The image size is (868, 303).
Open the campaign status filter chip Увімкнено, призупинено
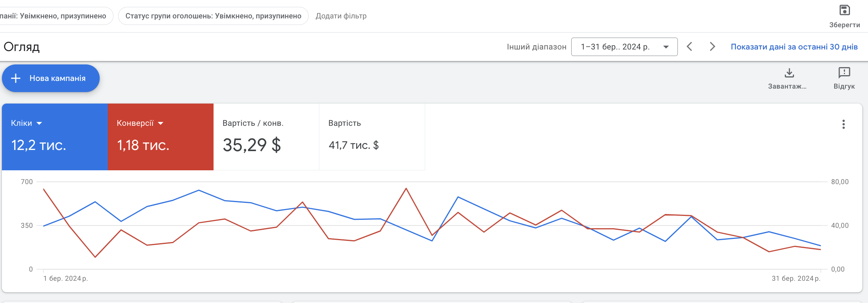coord(53,16)
